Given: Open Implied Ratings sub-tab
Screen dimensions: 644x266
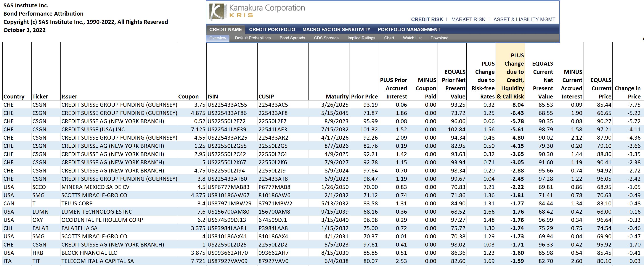Looking at the screenshot, I should (x=361, y=38).
